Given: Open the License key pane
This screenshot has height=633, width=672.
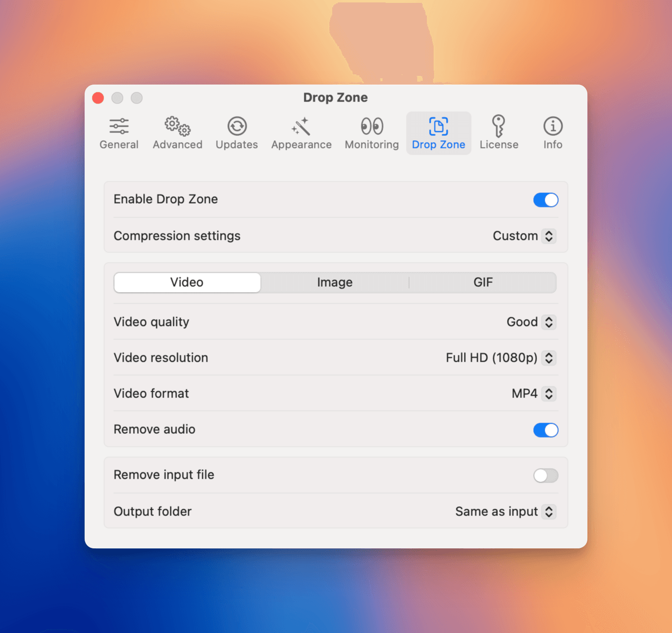Looking at the screenshot, I should click(x=498, y=133).
